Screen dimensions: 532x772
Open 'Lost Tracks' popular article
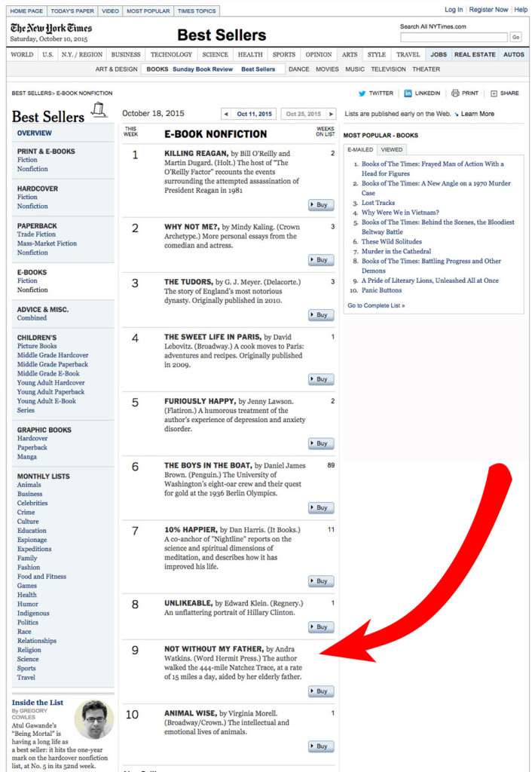[378, 203]
